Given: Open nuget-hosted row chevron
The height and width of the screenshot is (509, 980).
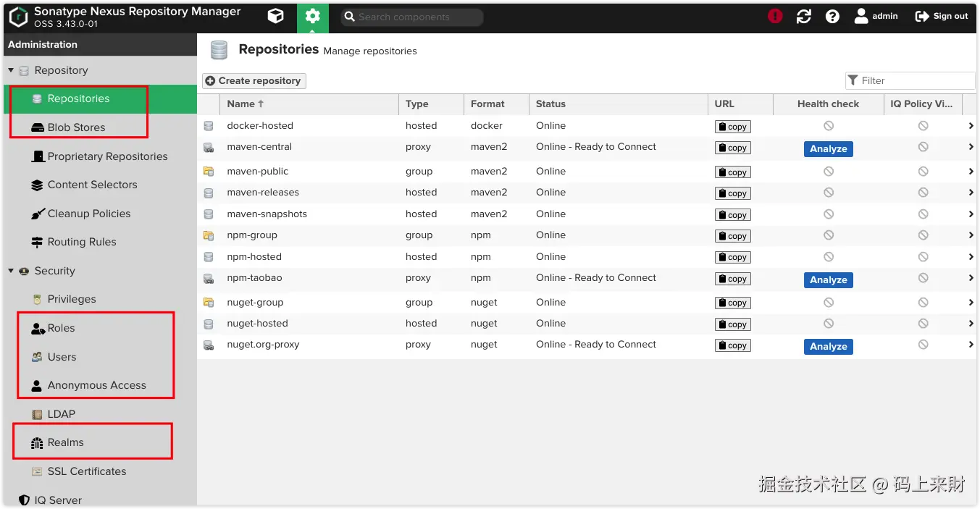Looking at the screenshot, I should point(971,324).
